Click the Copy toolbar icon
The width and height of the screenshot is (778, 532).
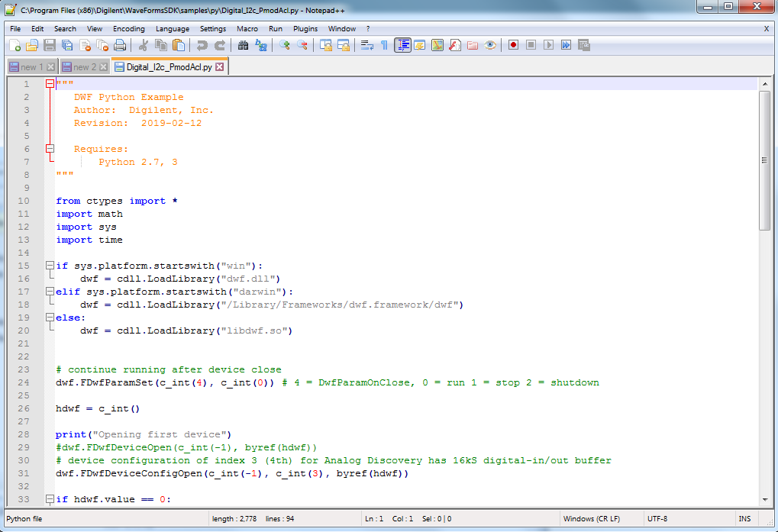tap(161, 46)
